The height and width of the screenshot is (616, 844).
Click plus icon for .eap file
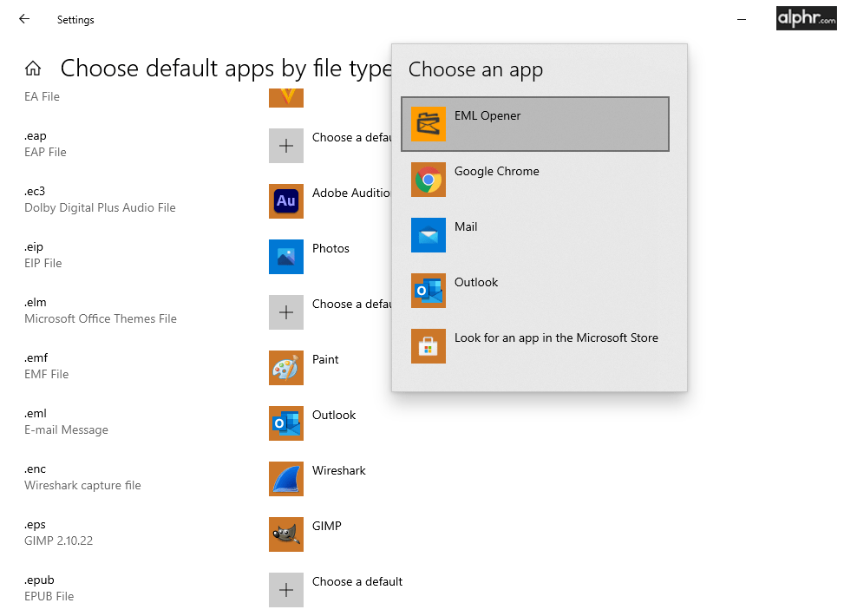286,146
